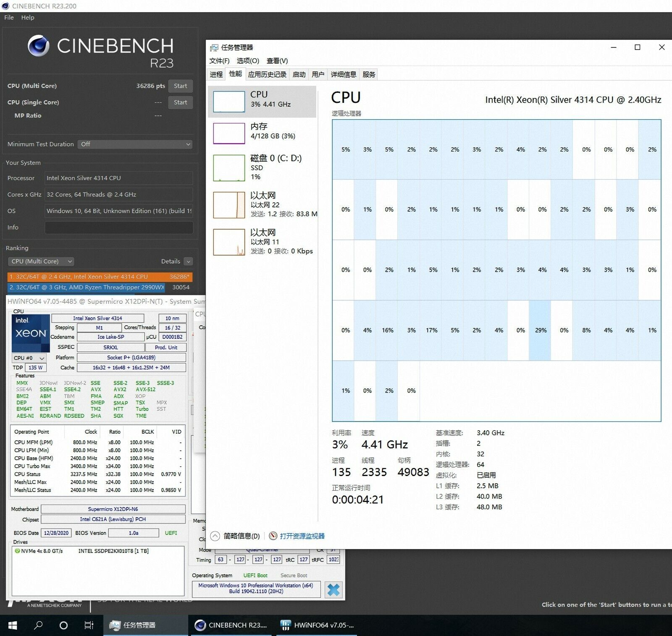This screenshot has width=672, height=636.
Task: Open CPU #0 selector in HWiNFO
Action: (29, 358)
